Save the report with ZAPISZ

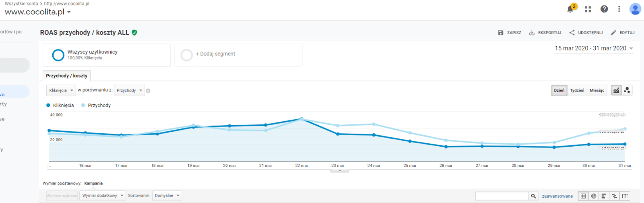(x=510, y=33)
